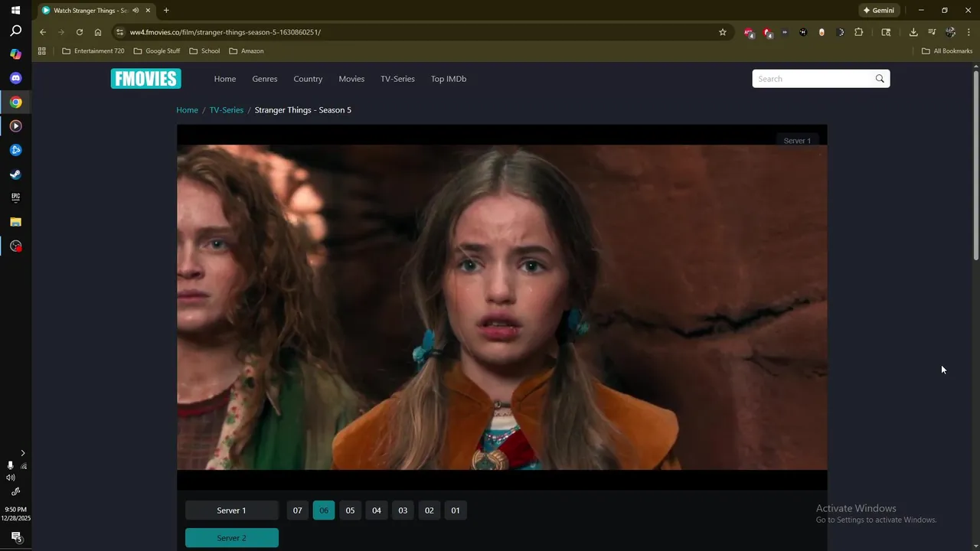Click the TV-Series breadcrumb link
The image size is (980, 551).
[x=227, y=110]
